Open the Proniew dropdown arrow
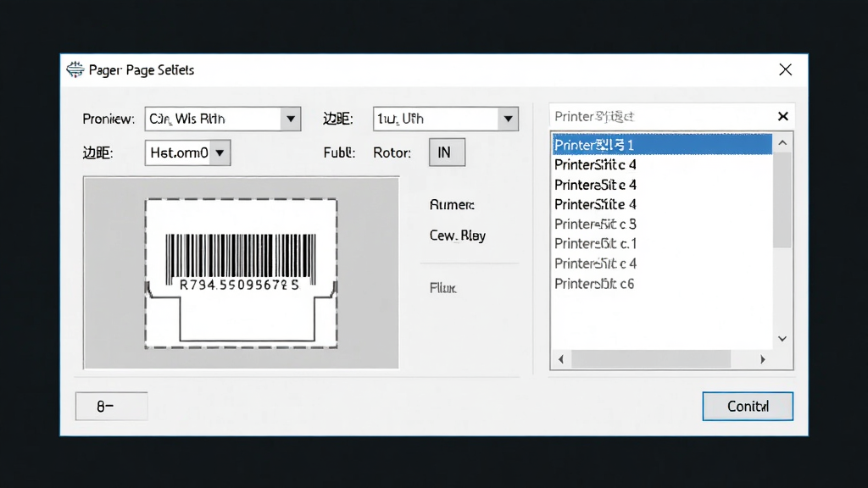Viewport: 868px width, 488px height. (291, 119)
